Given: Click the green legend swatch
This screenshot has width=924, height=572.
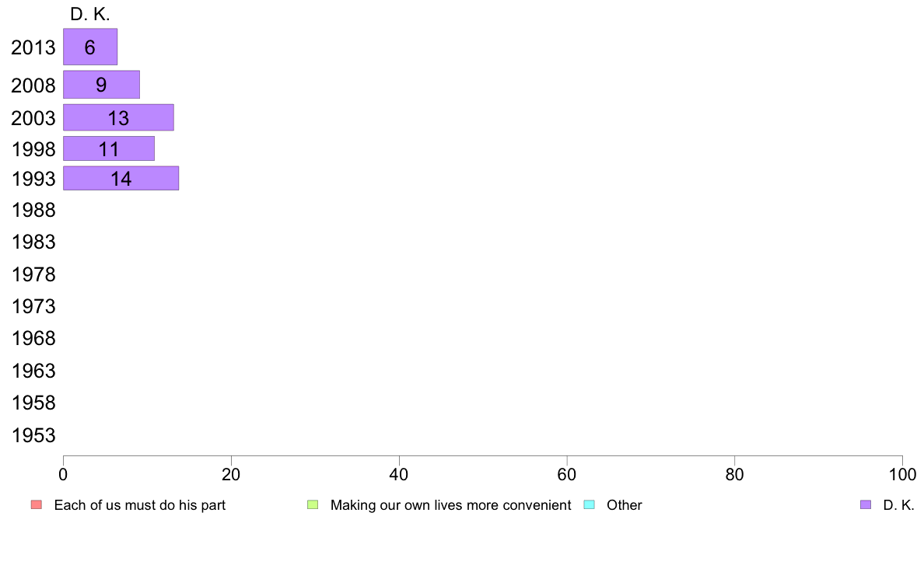Looking at the screenshot, I should [x=313, y=505].
